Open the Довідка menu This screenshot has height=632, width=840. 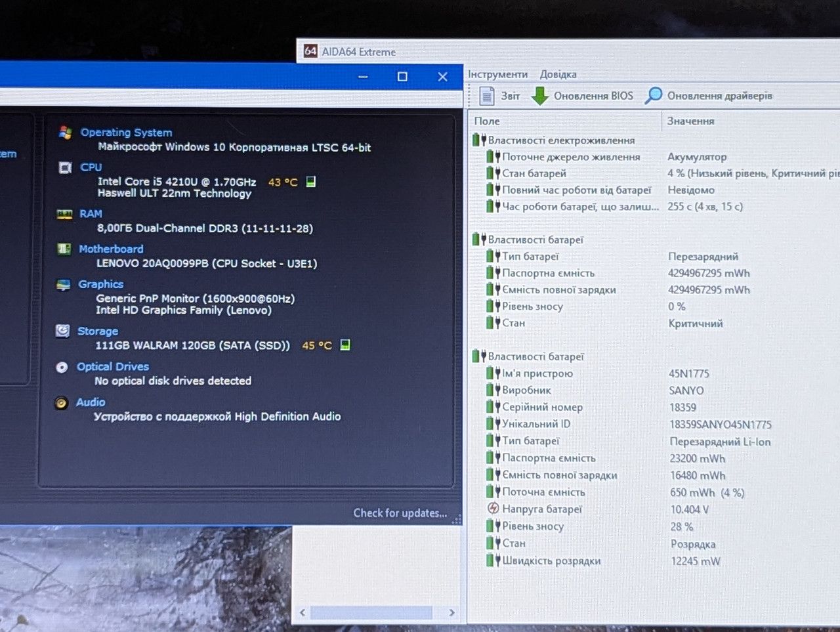pos(558,74)
